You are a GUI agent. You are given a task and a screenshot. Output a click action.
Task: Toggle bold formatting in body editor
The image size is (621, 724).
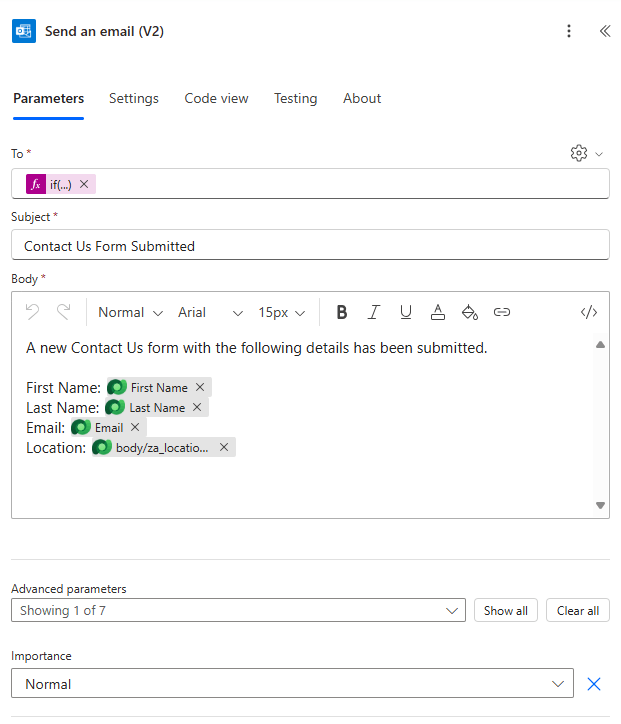342,312
